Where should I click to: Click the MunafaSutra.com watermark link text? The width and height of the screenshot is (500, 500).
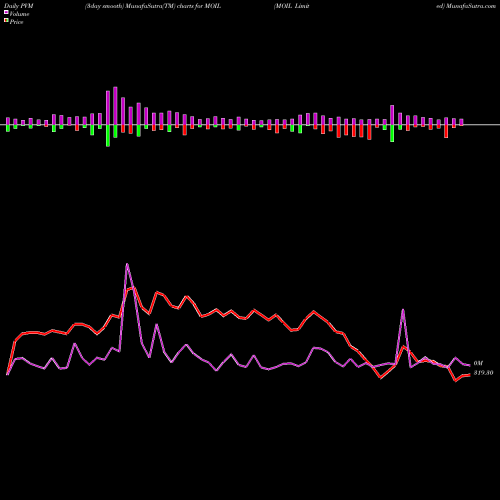[470, 6]
